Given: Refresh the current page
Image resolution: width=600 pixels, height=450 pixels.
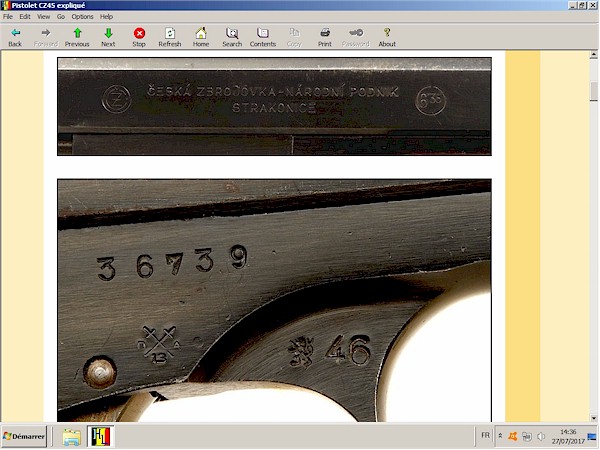Looking at the screenshot, I should [170, 37].
